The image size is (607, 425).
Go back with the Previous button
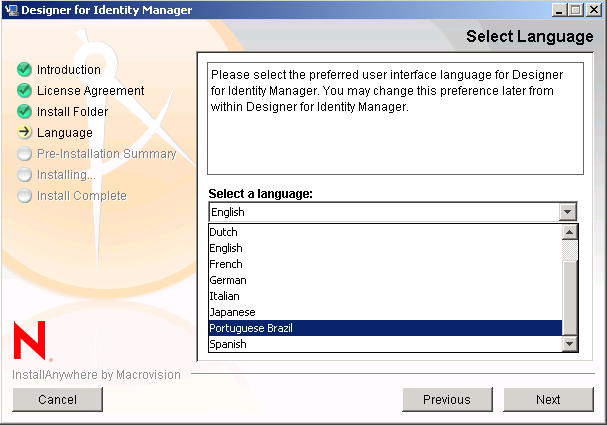coord(447,399)
